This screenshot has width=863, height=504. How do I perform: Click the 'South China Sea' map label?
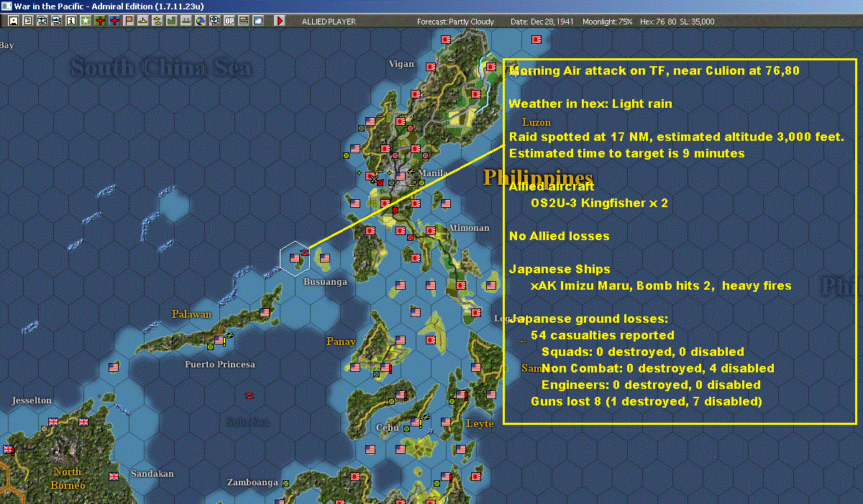(161, 69)
